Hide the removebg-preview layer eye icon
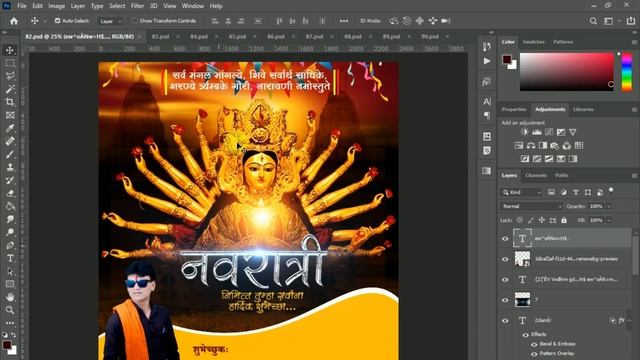This screenshot has height=360, width=640. coord(505,259)
